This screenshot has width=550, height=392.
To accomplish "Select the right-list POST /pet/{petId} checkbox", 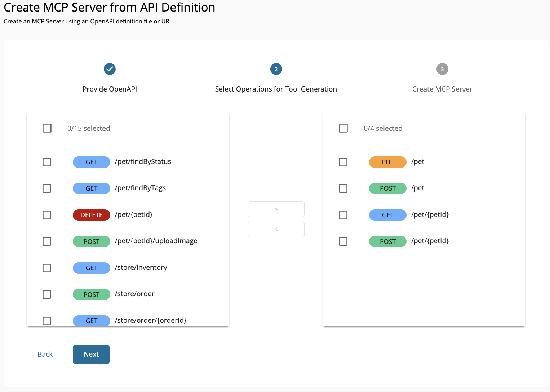I will tap(343, 241).
